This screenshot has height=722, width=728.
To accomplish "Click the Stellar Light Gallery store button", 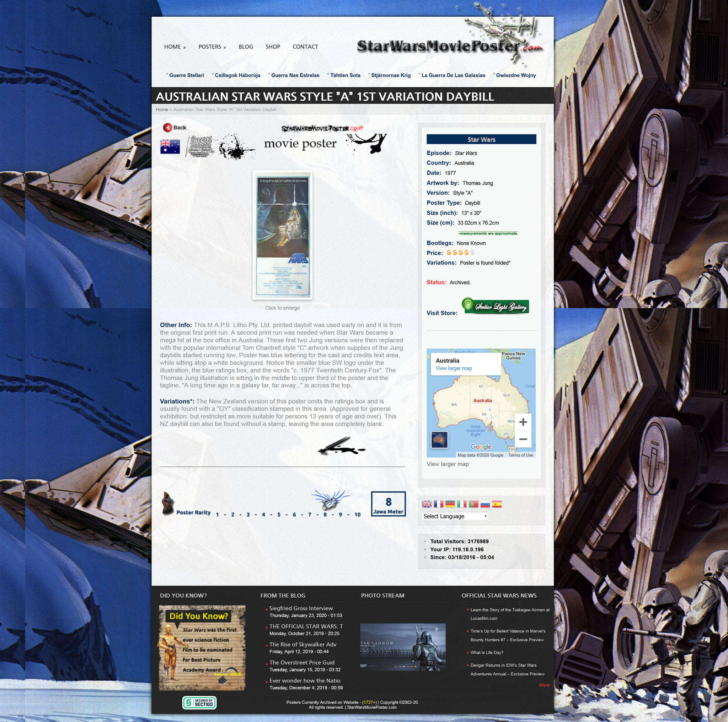I will click(x=495, y=306).
